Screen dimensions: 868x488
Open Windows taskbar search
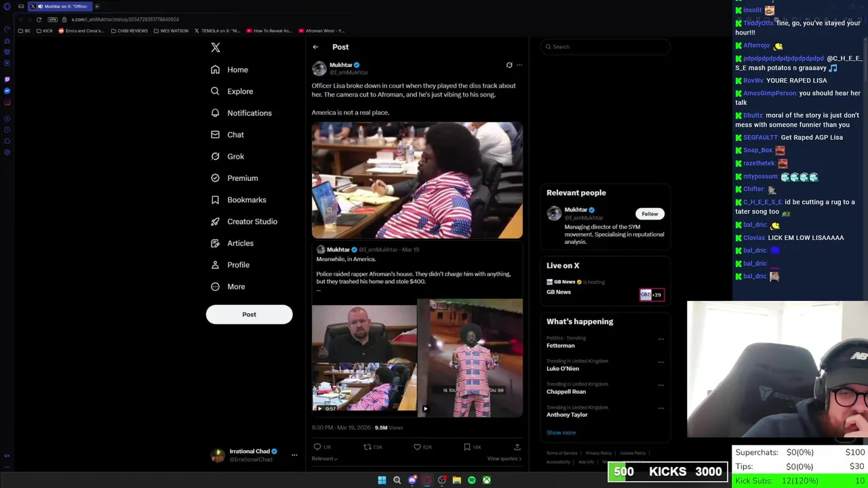397,481
